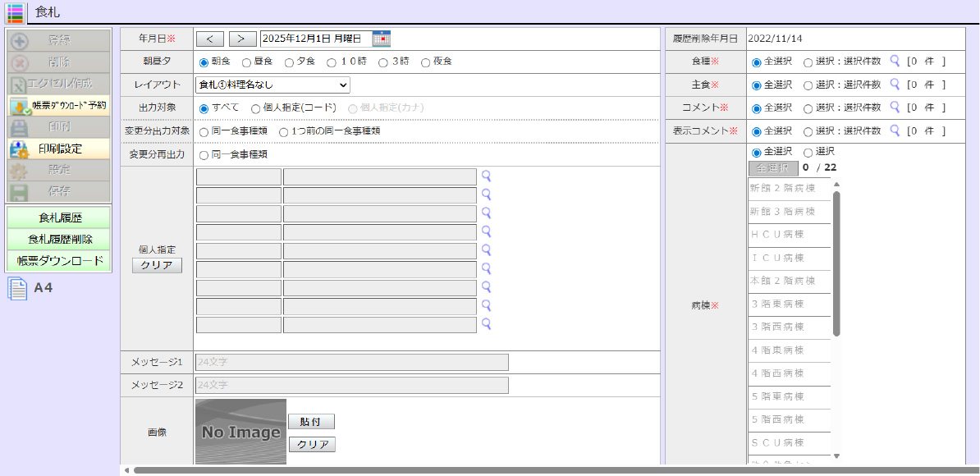Click the first 個人指定 row search icon
The image size is (980, 476).
[486, 176]
